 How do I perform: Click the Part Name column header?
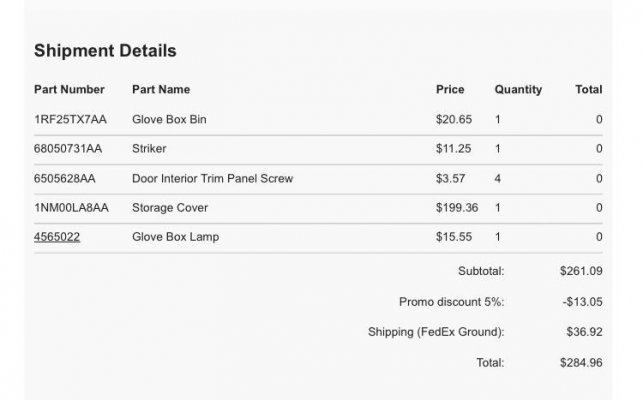(161, 89)
